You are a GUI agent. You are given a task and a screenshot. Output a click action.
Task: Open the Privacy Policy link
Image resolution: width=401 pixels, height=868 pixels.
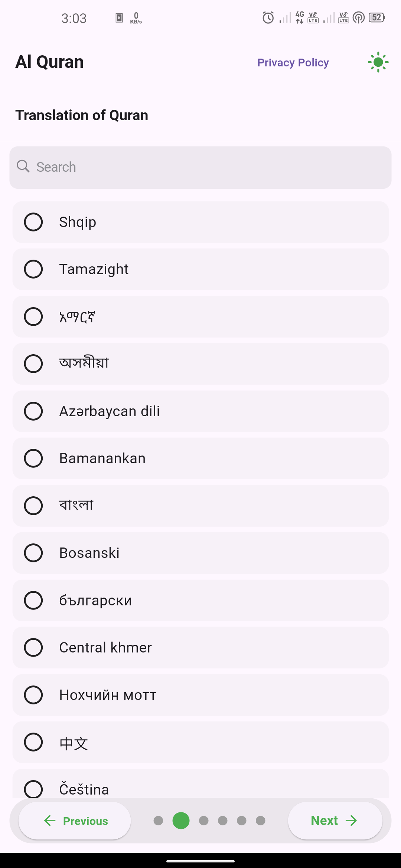[293, 62]
